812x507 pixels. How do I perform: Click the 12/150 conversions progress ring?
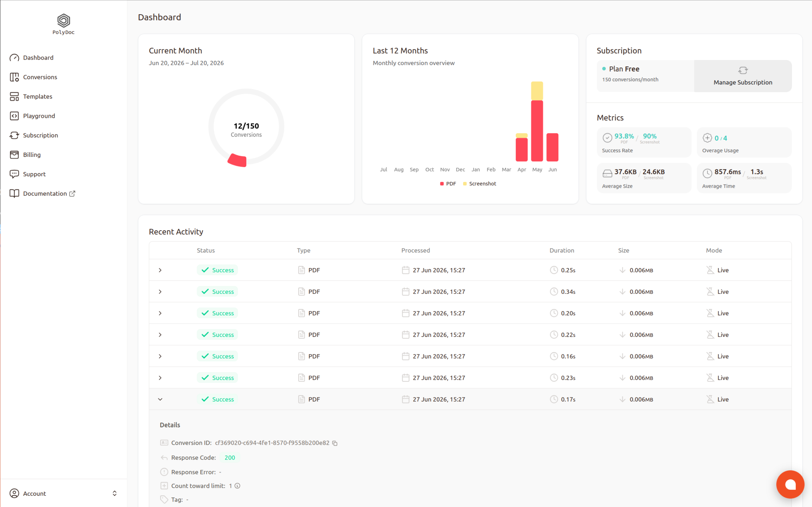coord(246,127)
